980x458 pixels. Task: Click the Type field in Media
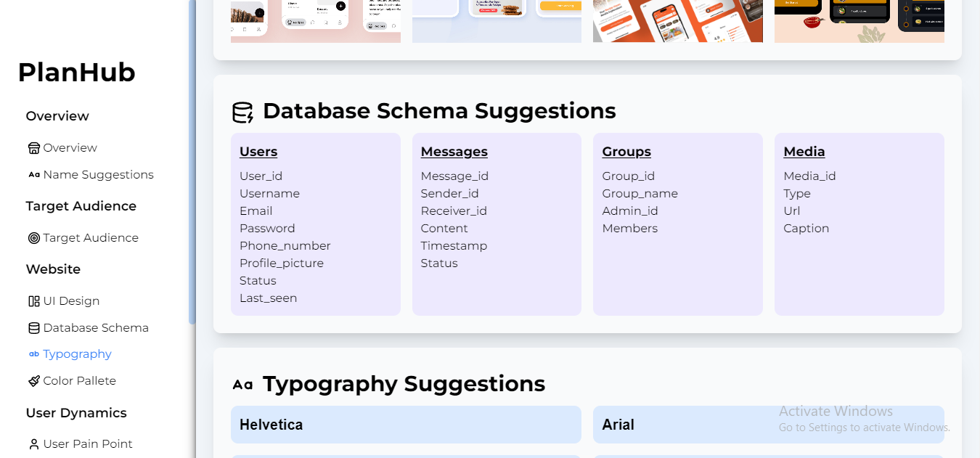click(x=797, y=194)
